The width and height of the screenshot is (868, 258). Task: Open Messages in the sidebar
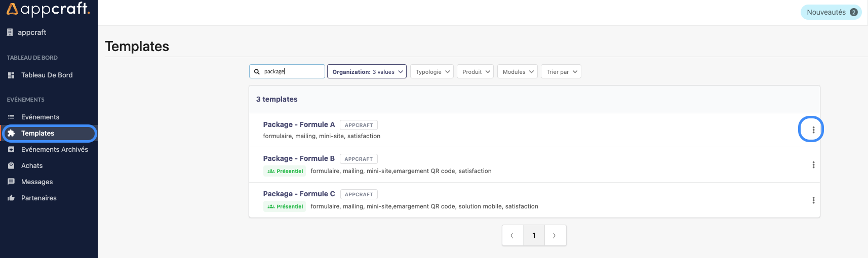pos(37,182)
